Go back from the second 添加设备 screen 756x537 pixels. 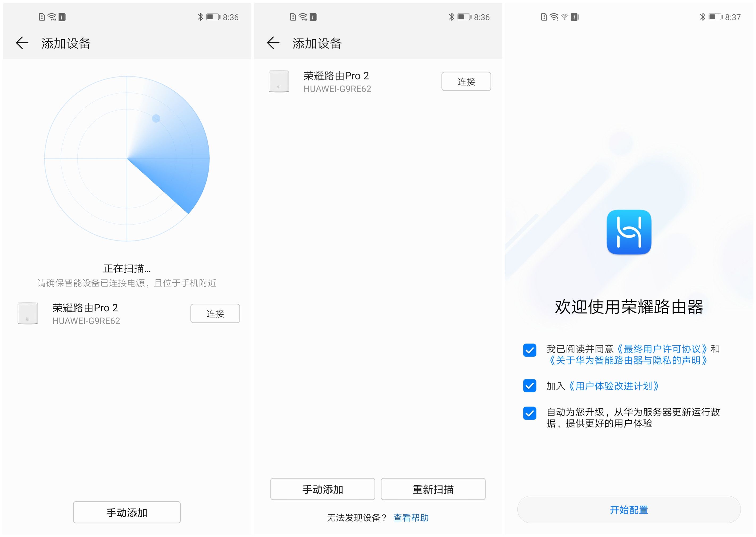(x=273, y=43)
